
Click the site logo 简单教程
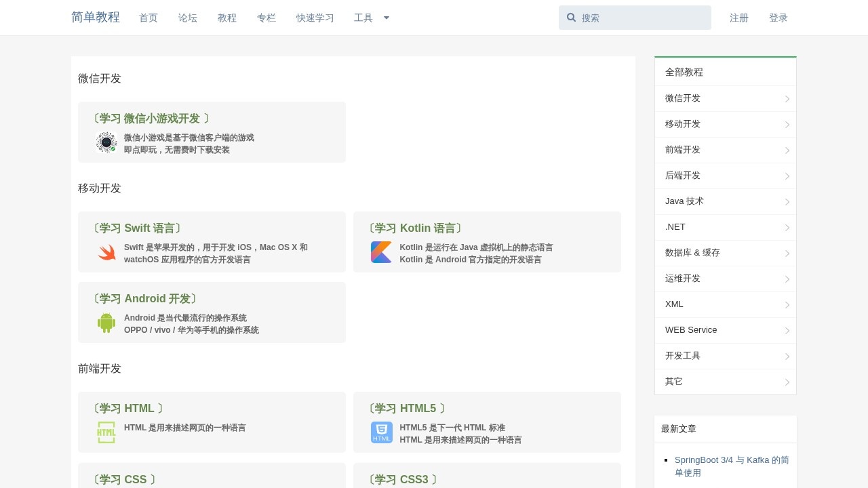tap(96, 18)
